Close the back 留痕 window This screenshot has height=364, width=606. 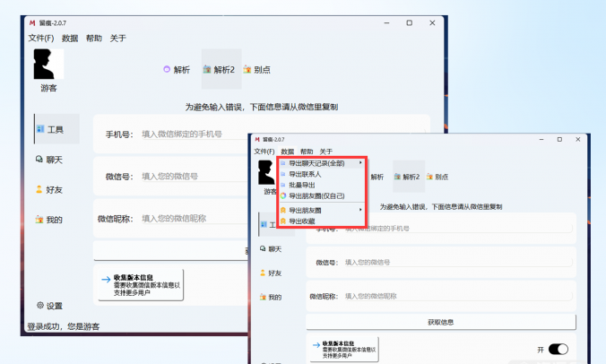432,22
